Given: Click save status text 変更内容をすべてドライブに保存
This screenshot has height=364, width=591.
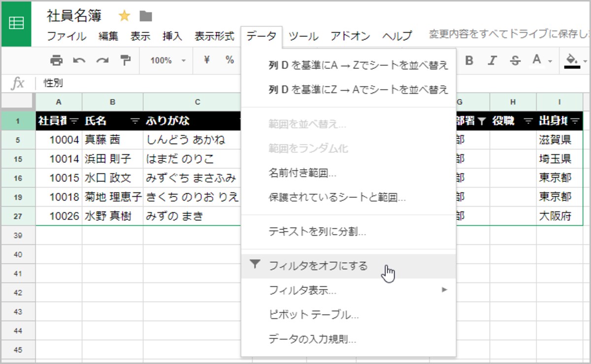Looking at the screenshot, I should coord(509,35).
